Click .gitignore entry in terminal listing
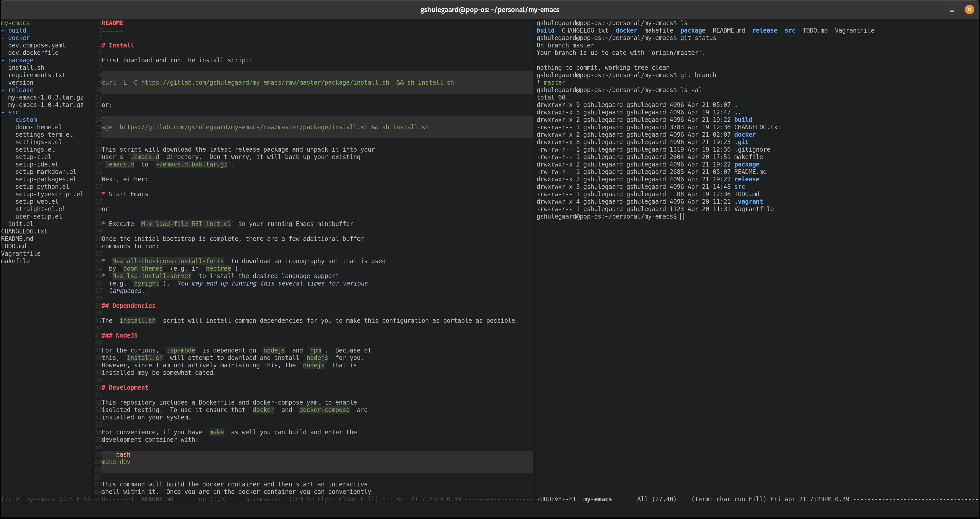The image size is (980, 519). pos(752,149)
